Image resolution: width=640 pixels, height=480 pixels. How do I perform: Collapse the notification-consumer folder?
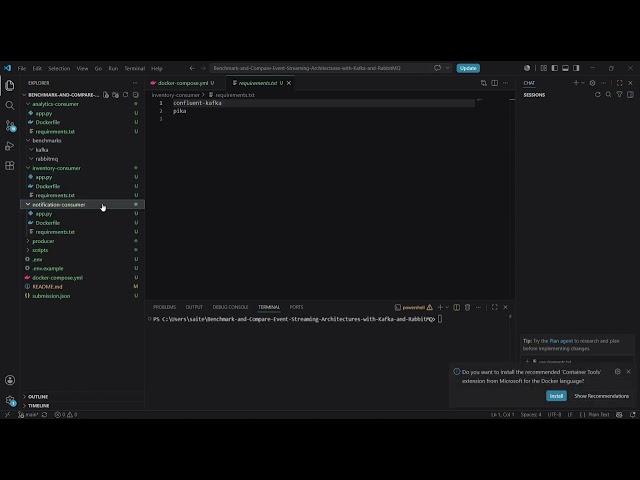[82, 204]
